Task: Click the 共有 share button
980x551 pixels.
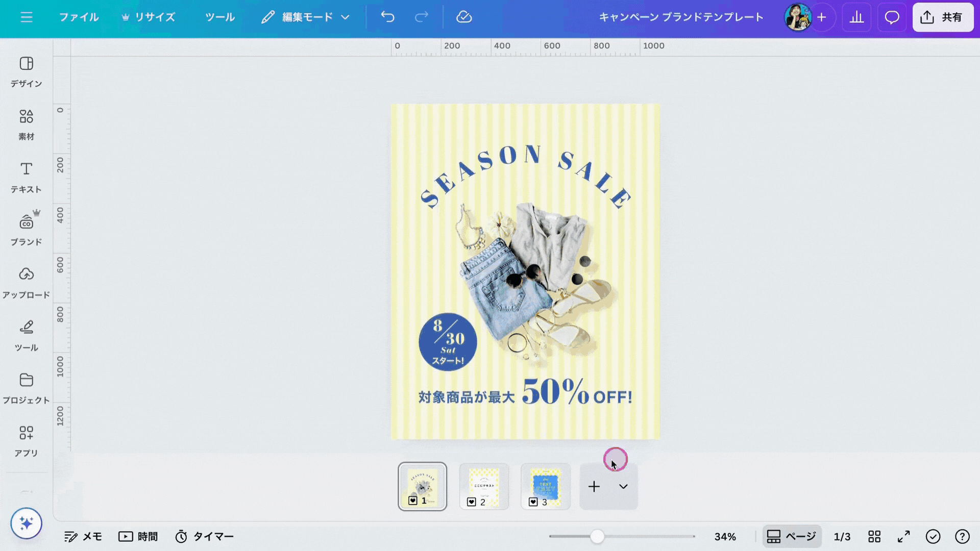Action: pos(942,17)
